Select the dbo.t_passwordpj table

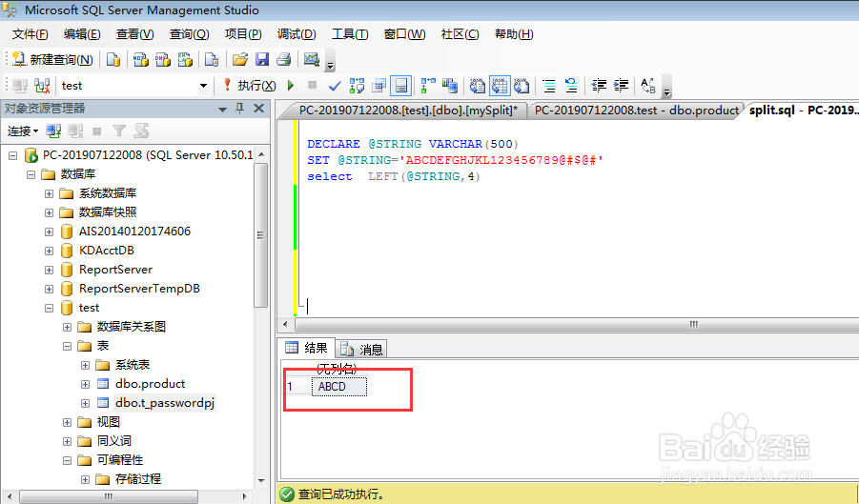(x=165, y=403)
